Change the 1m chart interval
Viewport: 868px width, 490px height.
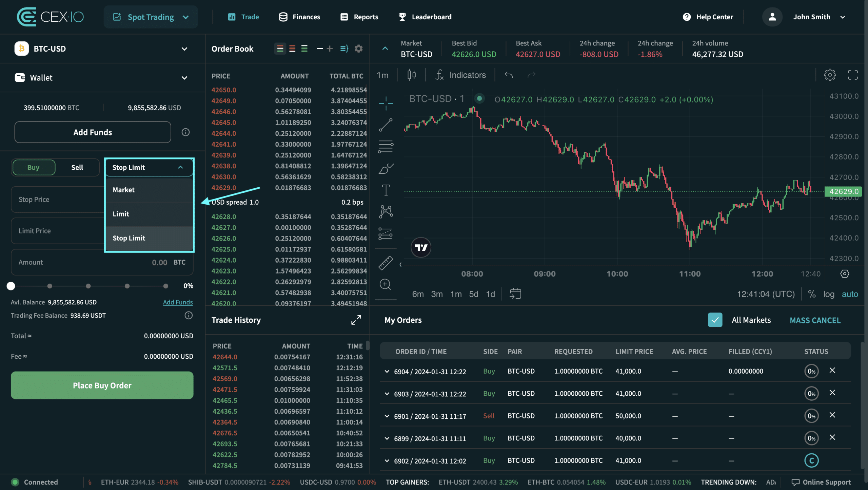(x=382, y=75)
